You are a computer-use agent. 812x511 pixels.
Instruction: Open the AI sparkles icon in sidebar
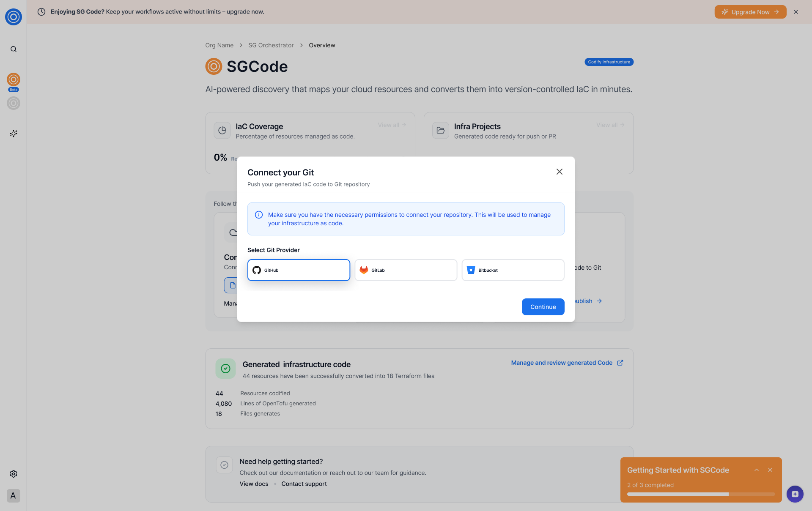click(x=13, y=134)
